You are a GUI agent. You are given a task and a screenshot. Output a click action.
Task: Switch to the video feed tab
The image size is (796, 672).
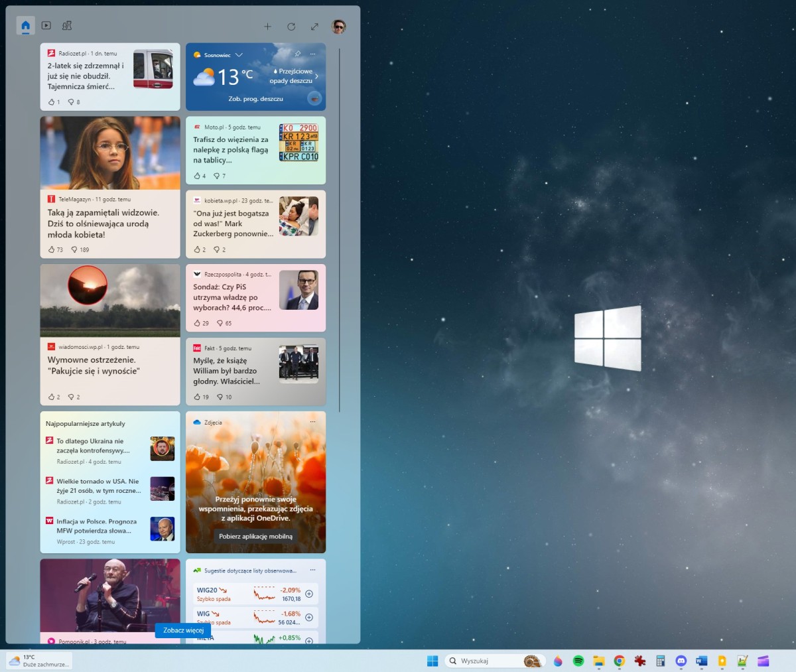pos(46,25)
